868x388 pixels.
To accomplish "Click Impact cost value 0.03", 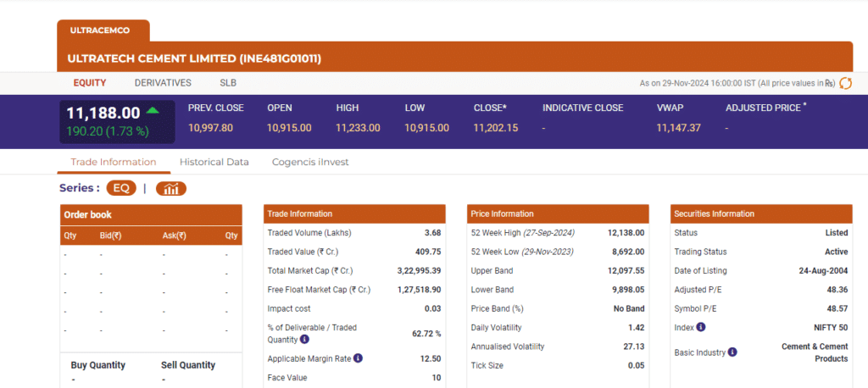I will pos(433,309).
